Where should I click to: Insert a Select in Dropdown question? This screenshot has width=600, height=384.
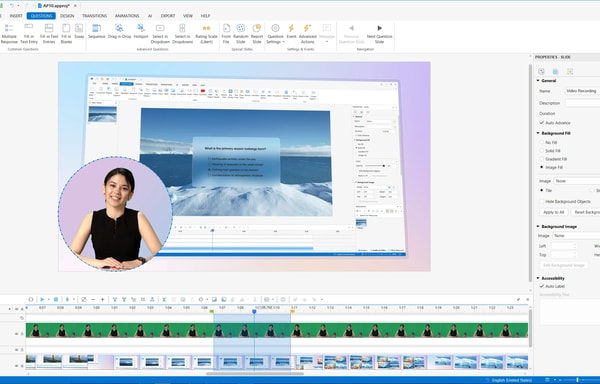tap(160, 34)
